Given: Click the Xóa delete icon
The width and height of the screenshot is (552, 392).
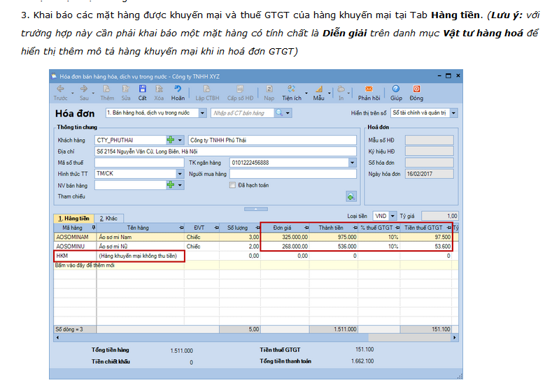Looking at the screenshot, I should pyautogui.click(x=159, y=93).
